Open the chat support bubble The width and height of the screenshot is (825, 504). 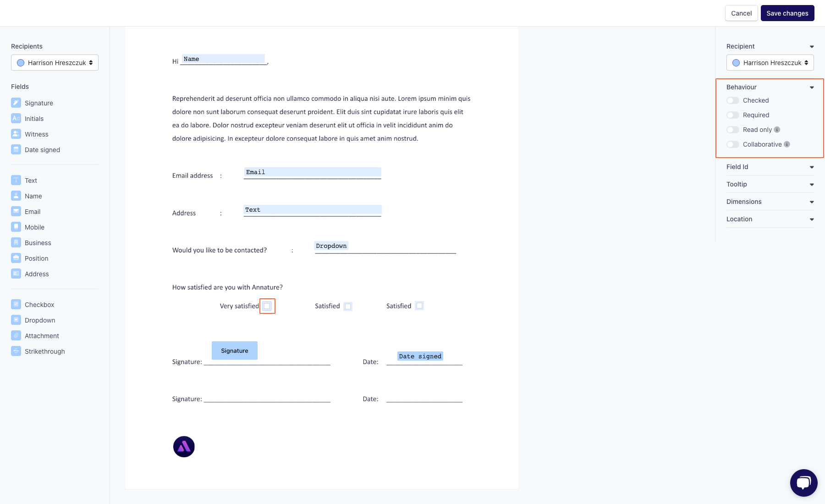(803, 482)
